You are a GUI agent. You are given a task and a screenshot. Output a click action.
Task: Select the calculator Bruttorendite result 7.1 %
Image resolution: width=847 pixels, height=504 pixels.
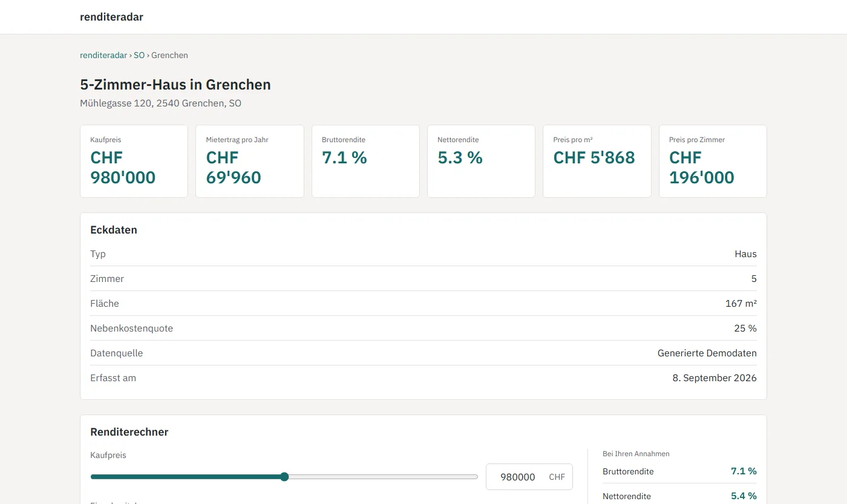744,471
